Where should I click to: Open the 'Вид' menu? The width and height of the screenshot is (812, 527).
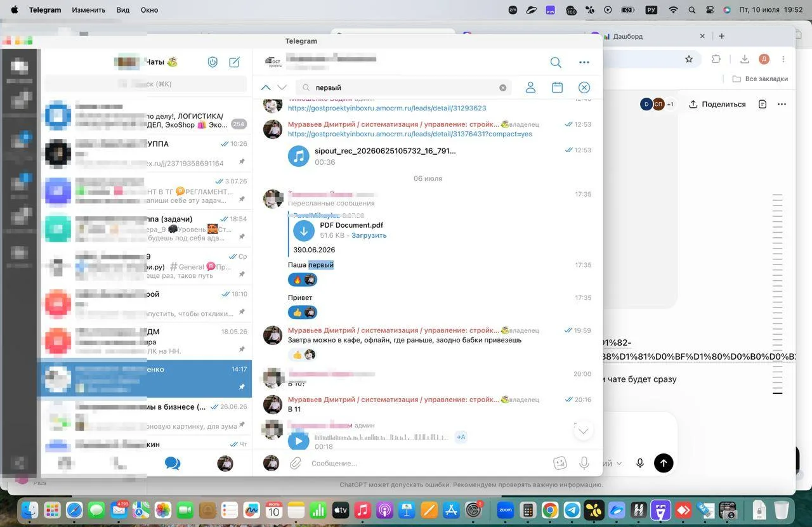[x=123, y=10]
